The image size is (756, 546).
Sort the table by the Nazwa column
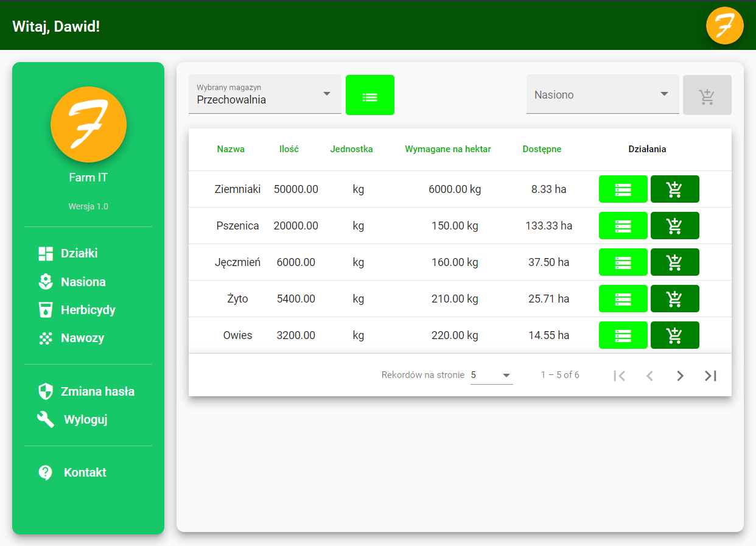231,149
